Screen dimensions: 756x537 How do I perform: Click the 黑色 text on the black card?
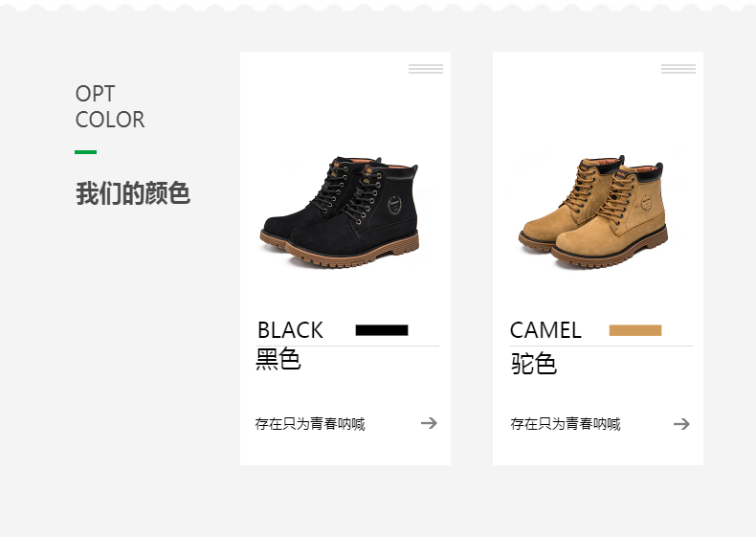[278, 359]
